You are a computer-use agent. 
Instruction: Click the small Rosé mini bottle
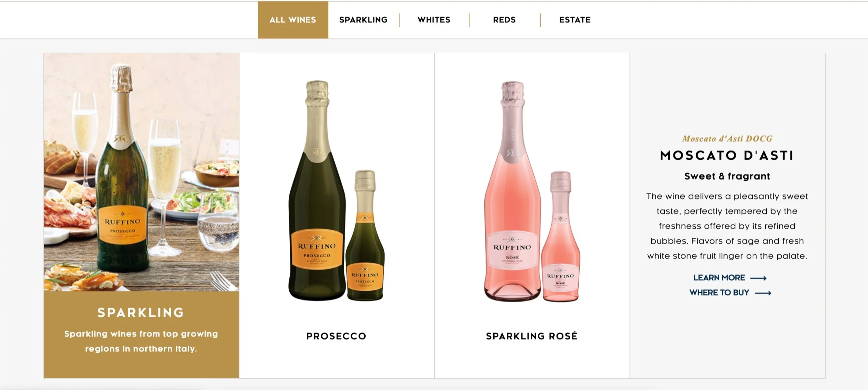click(x=561, y=236)
